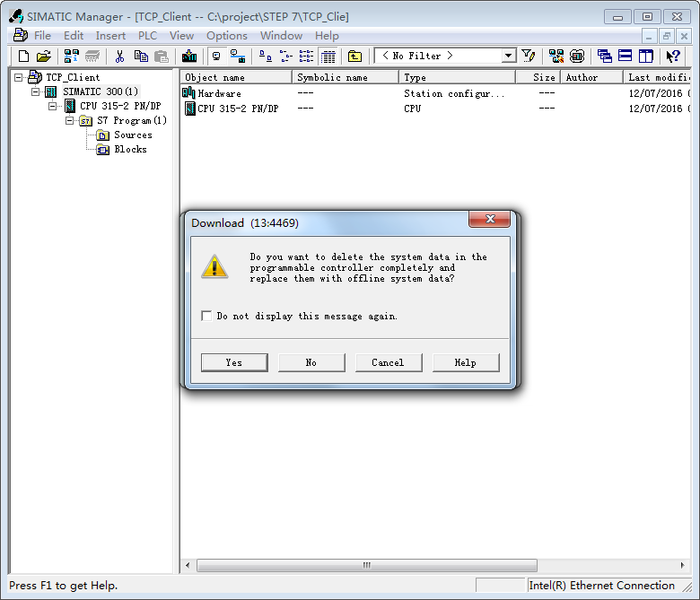Click the Define Filter funnel icon
Viewport: 700px width, 600px height.
pyautogui.click(x=529, y=56)
